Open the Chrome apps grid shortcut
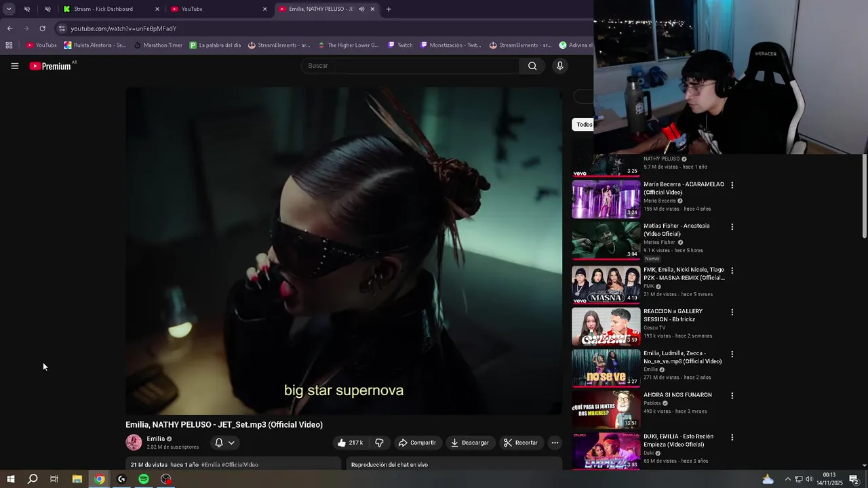This screenshot has width=868, height=488. [x=9, y=45]
